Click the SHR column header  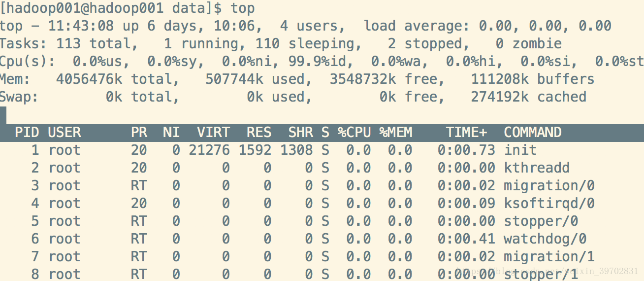[301, 132]
